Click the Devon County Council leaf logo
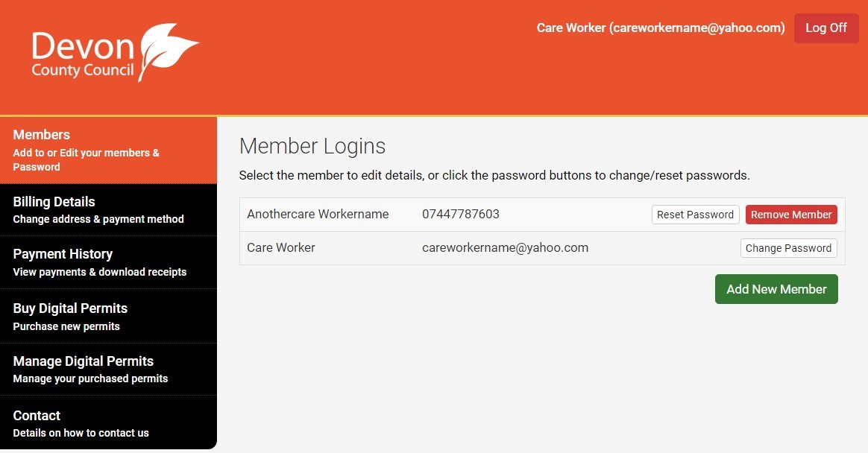 coord(115,53)
